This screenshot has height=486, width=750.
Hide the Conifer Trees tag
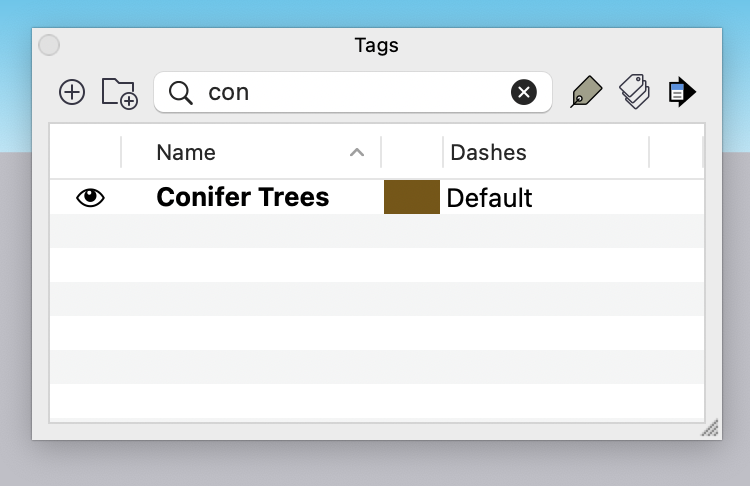(x=90, y=198)
